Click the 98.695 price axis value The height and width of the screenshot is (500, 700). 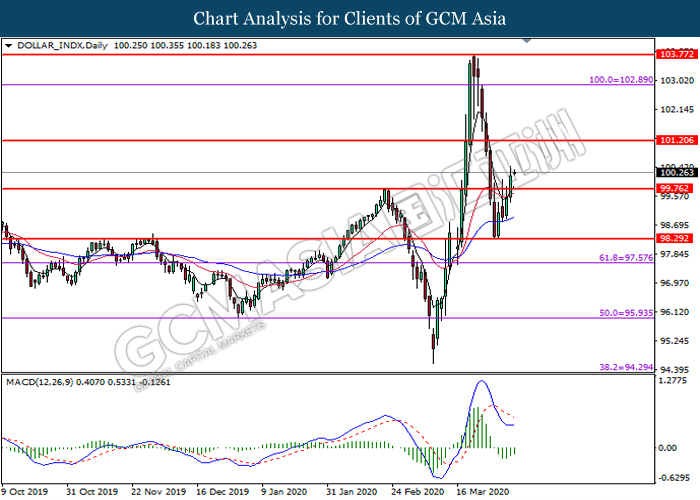point(675,225)
